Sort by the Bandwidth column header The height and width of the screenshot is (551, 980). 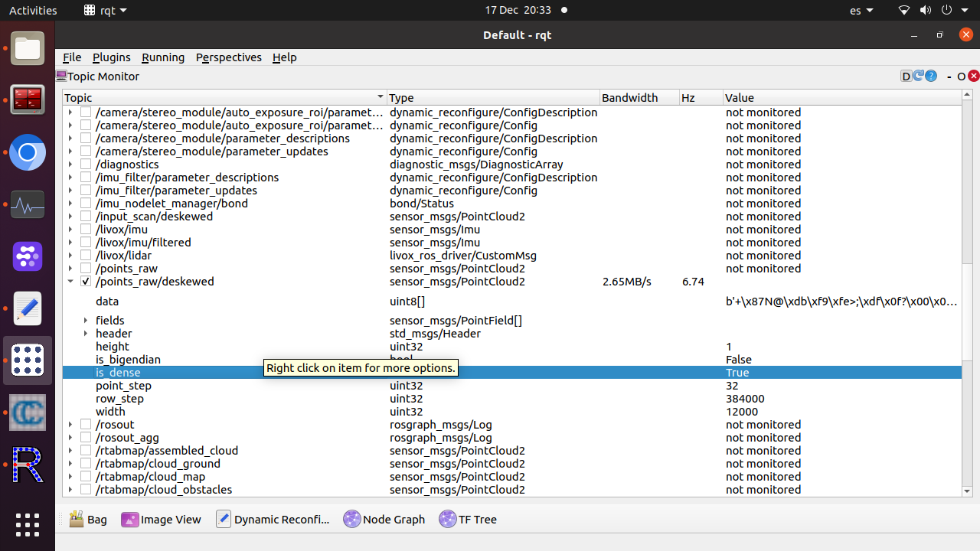629,97
